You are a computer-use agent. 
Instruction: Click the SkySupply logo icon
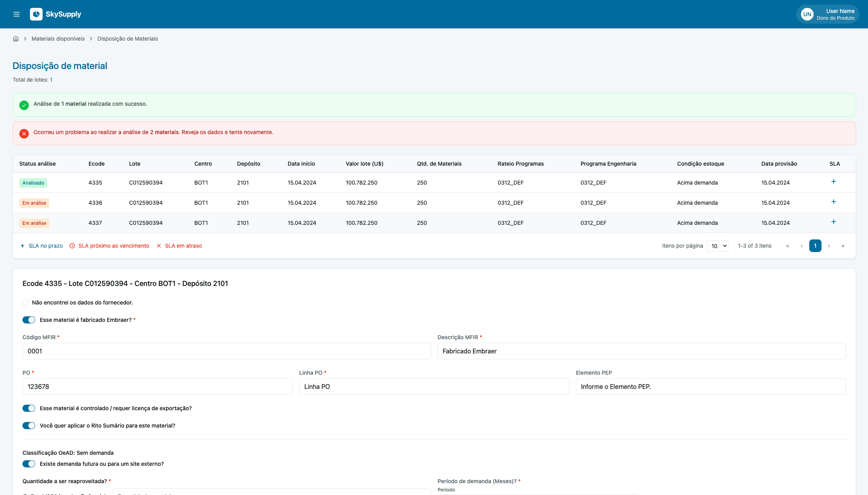point(36,14)
